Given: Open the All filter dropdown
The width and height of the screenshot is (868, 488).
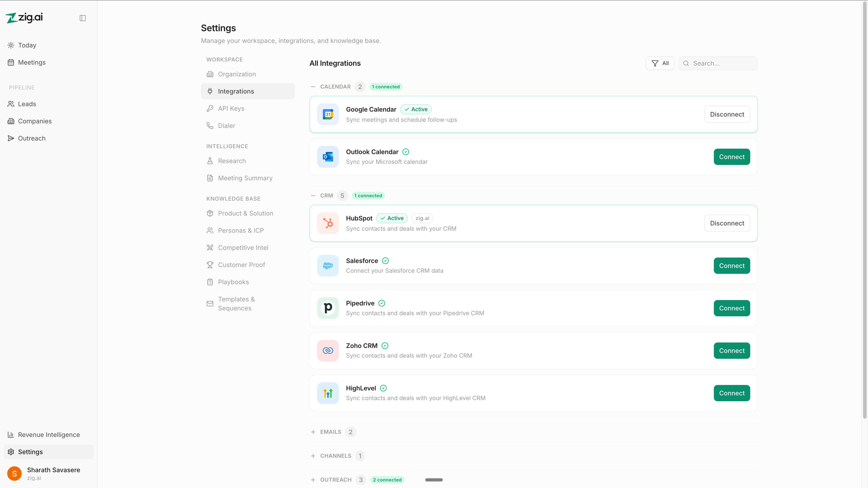Looking at the screenshot, I should (x=660, y=63).
